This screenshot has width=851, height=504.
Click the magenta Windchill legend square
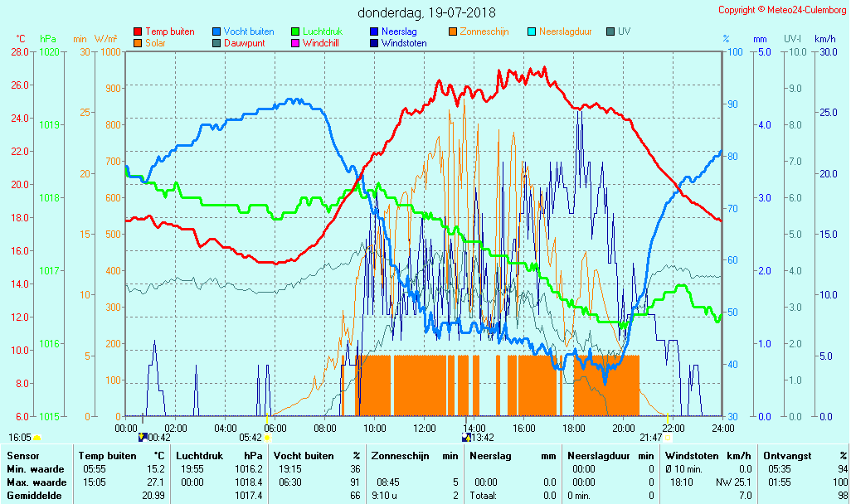click(x=295, y=43)
